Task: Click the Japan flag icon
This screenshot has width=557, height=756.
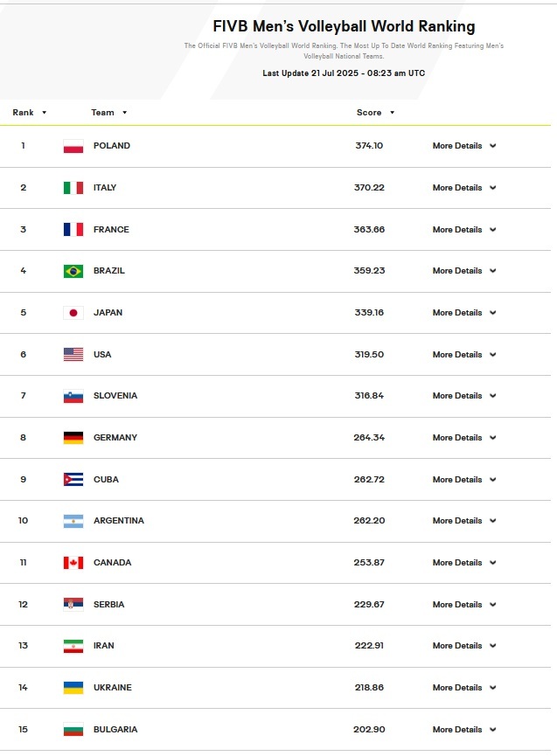Action: [x=73, y=313]
